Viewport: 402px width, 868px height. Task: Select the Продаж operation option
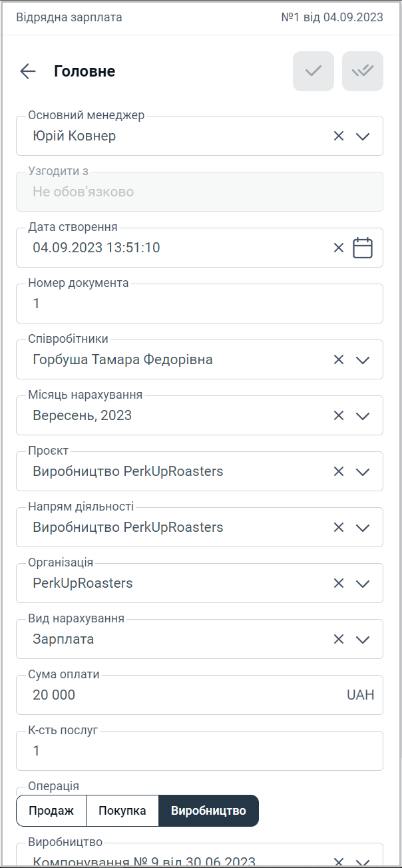point(51,811)
